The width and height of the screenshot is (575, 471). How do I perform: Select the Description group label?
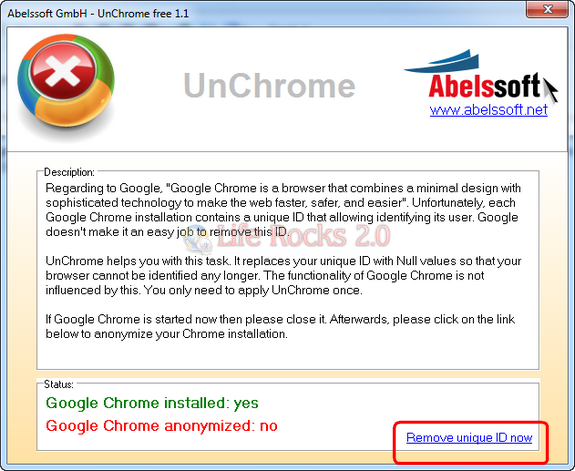click(69, 172)
